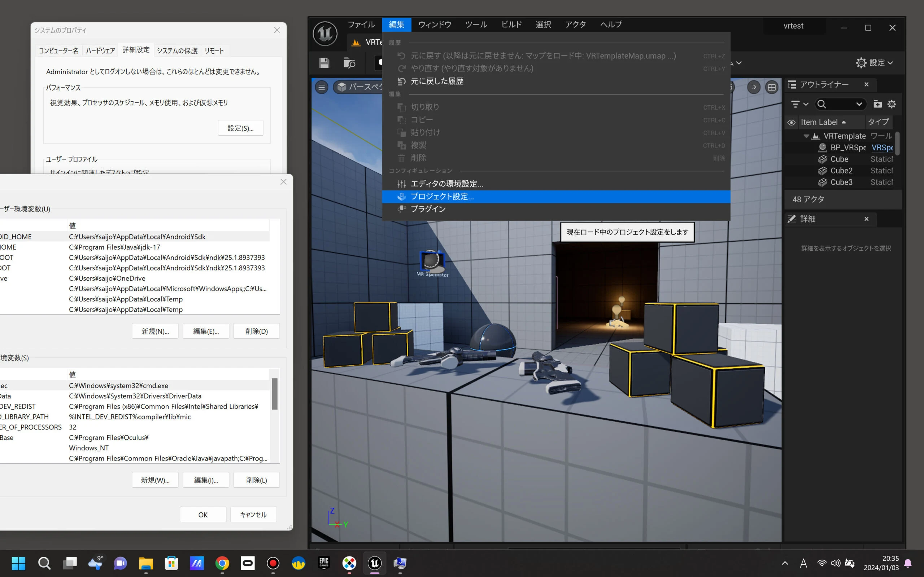The width and height of the screenshot is (924, 577).
Task: Open the Outliner settings gear icon
Action: pyautogui.click(x=892, y=104)
